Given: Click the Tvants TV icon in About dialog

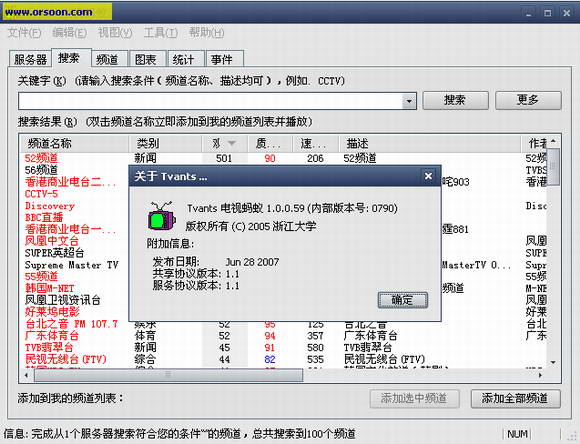Looking at the screenshot, I should [161, 217].
